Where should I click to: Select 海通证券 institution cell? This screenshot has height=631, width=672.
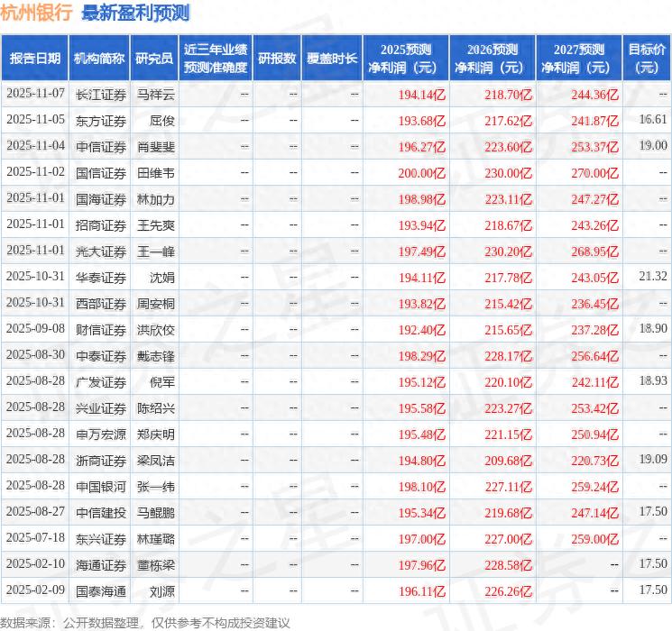tap(101, 564)
